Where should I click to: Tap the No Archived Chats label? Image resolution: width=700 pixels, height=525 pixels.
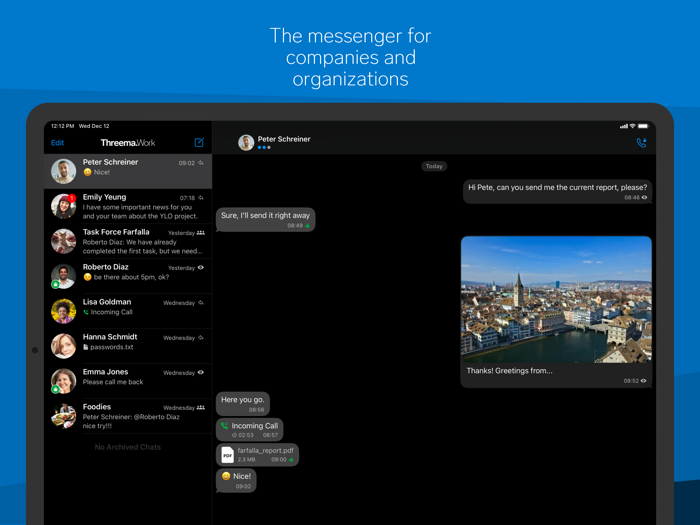[x=128, y=447]
